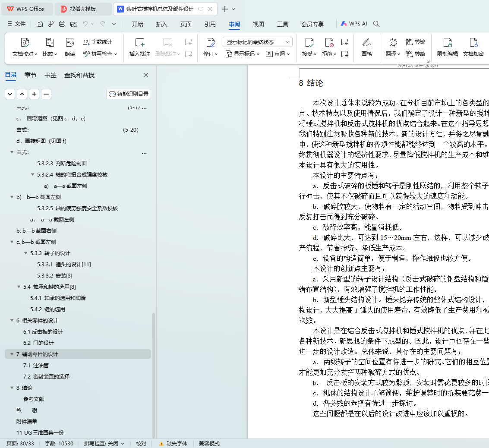
Task: Open 查找和替换 tab in navigation pane
Action: click(x=79, y=75)
